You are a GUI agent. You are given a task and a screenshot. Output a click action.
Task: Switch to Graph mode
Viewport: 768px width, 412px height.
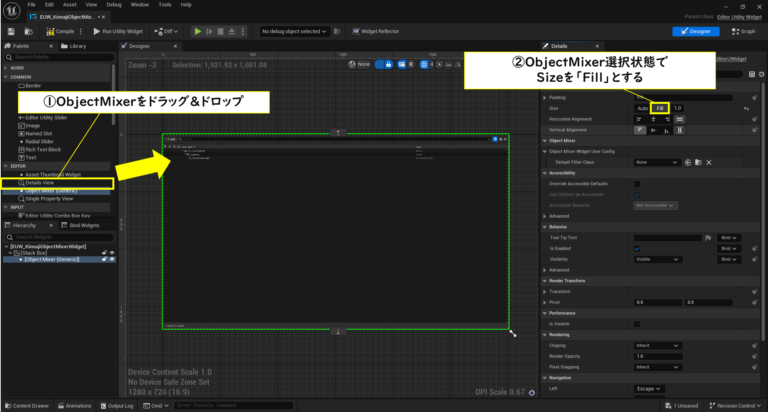(743, 31)
